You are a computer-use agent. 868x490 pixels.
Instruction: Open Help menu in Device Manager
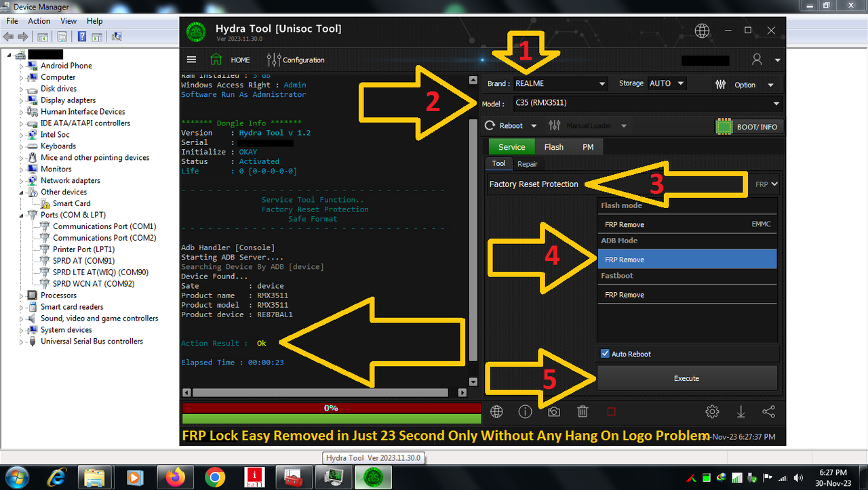coord(95,21)
